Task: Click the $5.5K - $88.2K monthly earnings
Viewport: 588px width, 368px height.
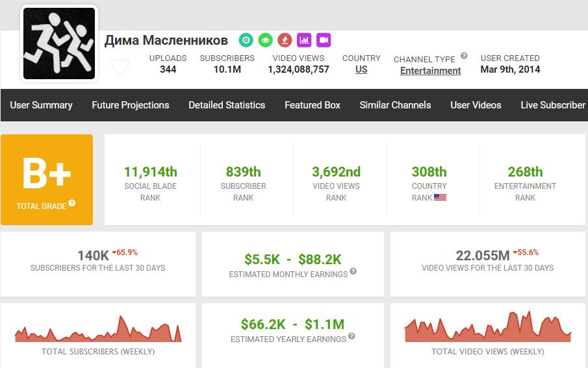Action: [x=293, y=260]
